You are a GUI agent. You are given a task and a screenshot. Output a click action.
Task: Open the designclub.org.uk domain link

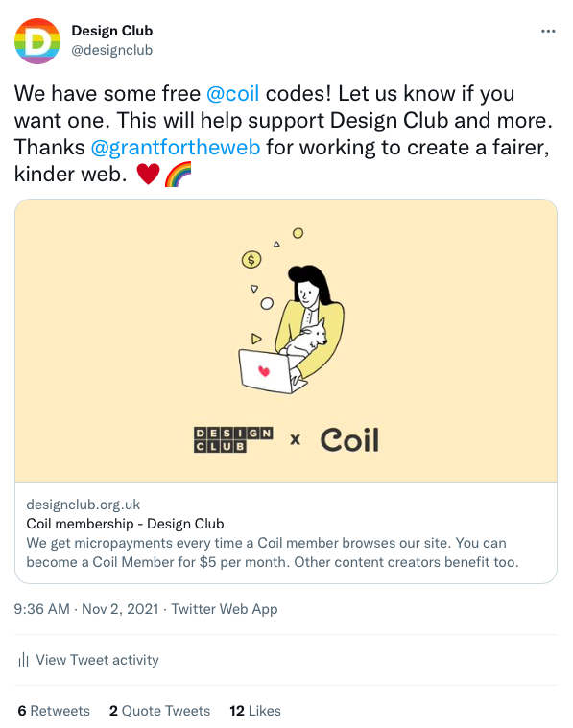point(84,505)
